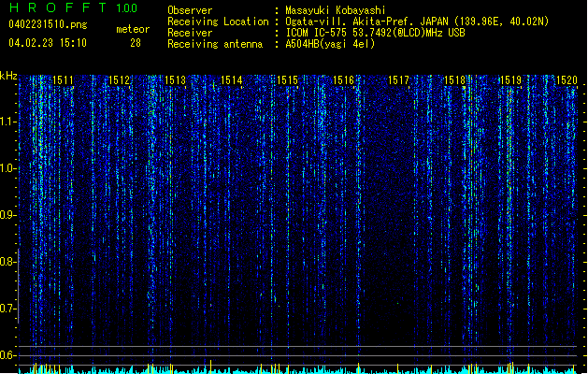This screenshot has width=588, height=374.
Task: Select the filename 0402231510.png
Action: (48, 24)
